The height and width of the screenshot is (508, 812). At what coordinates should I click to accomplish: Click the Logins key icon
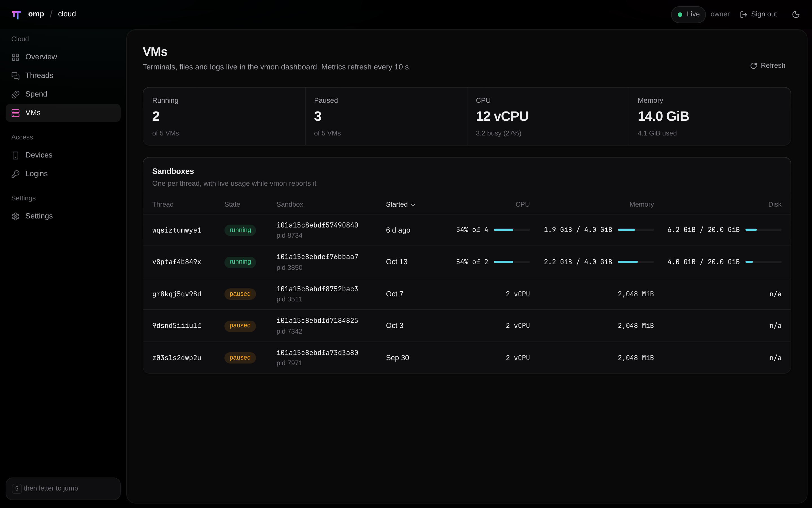click(16, 174)
